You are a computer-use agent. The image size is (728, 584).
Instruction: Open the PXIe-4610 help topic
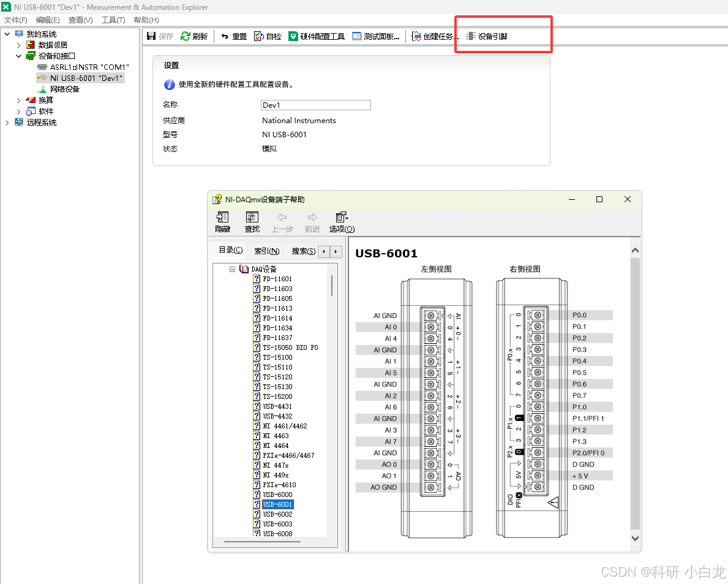(x=279, y=485)
